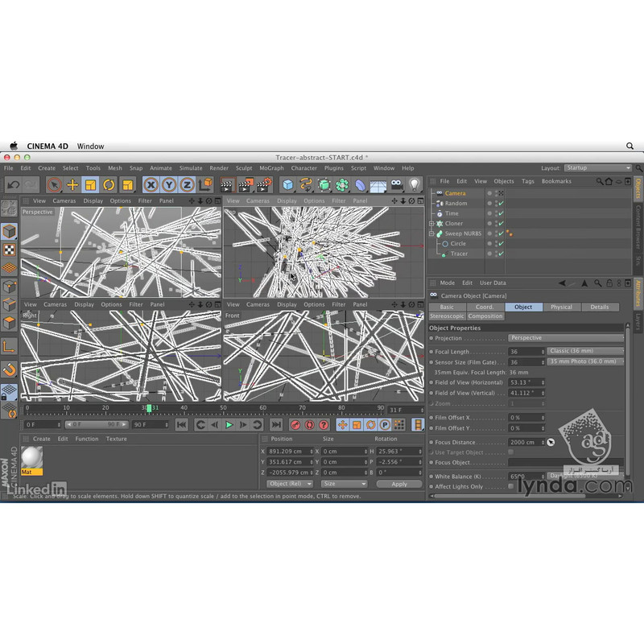Click the green timeline playhead marker

point(149,408)
